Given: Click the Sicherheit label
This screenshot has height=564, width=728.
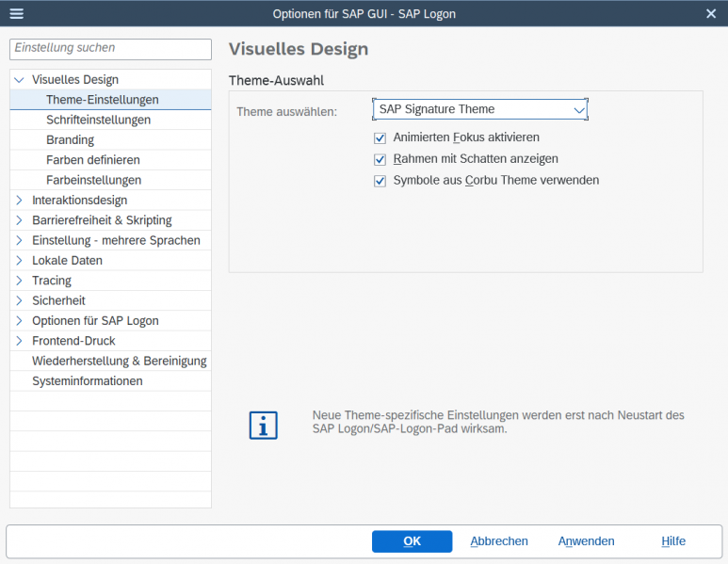Looking at the screenshot, I should [x=58, y=300].
